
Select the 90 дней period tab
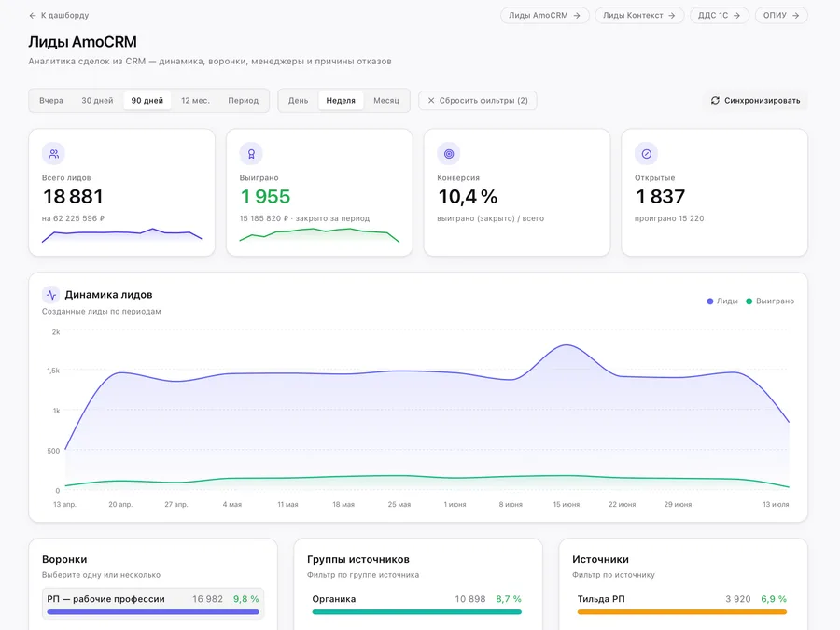coord(147,100)
